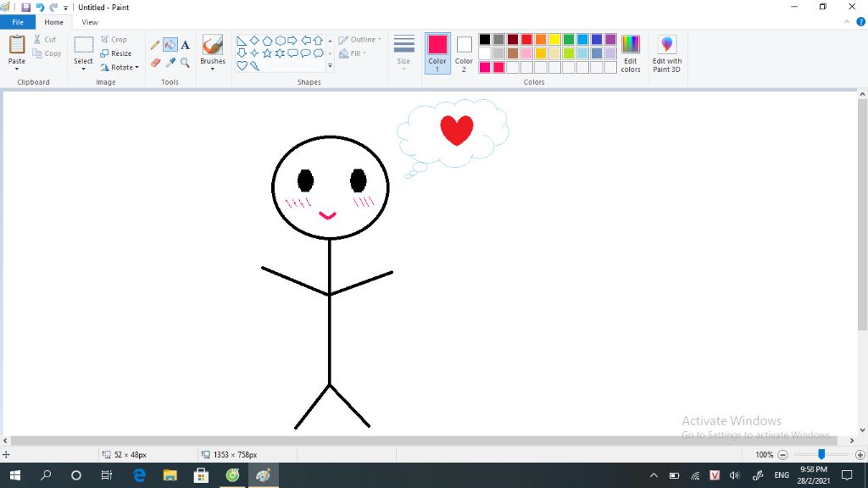Click the zoom out minus button
The width and height of the screenshot is (868, 488).
click(782, 455)
